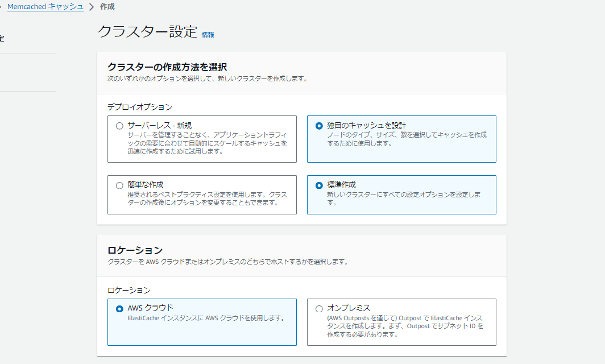Click the AWS クラウド description text

pyautogui.click(x=206, y=318)
